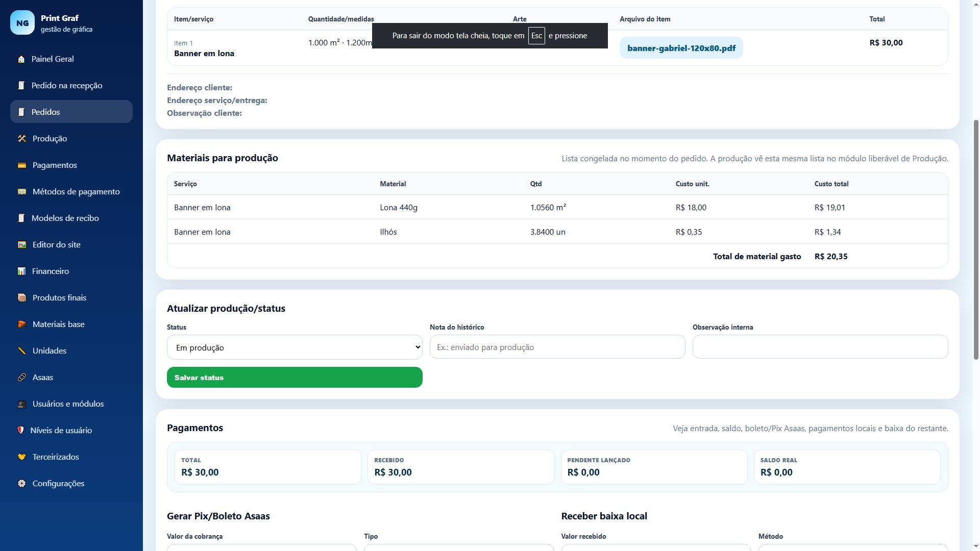Navigate to Pagamentos
This screenshot has height=551, width=980.
point(71,165)
